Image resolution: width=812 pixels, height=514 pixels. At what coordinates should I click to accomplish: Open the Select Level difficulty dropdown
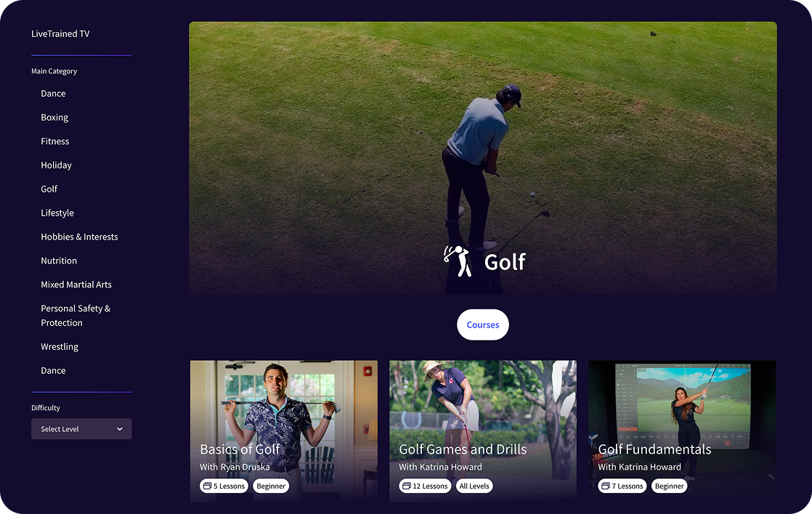[81, 429]
